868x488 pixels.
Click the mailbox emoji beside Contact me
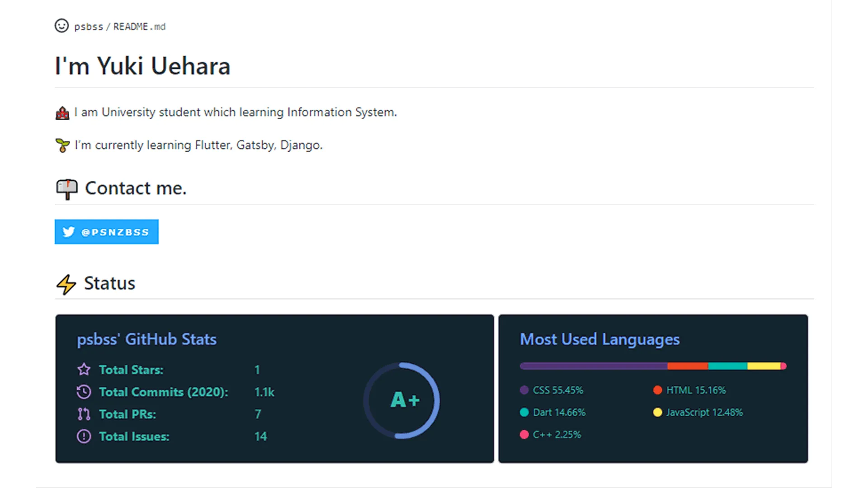click(67, 189)
